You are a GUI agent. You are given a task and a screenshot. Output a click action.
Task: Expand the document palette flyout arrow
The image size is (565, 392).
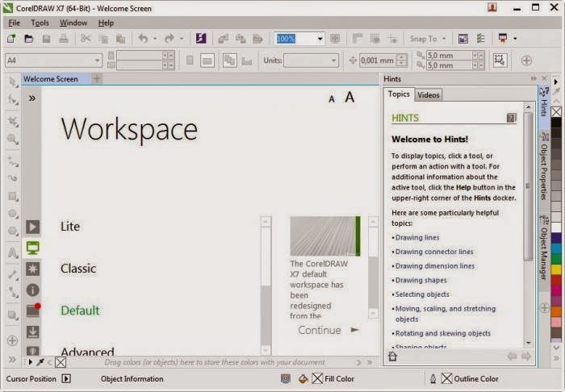(31, 362)
